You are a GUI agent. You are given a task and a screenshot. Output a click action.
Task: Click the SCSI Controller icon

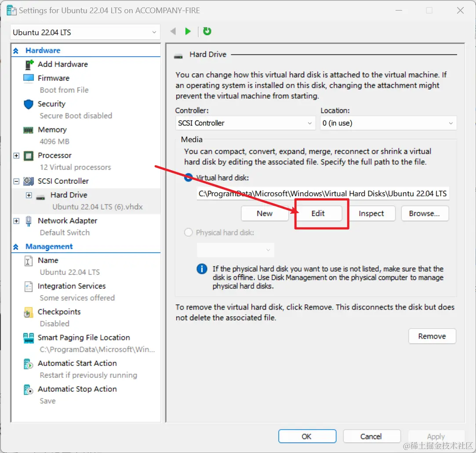coord(29,181)
